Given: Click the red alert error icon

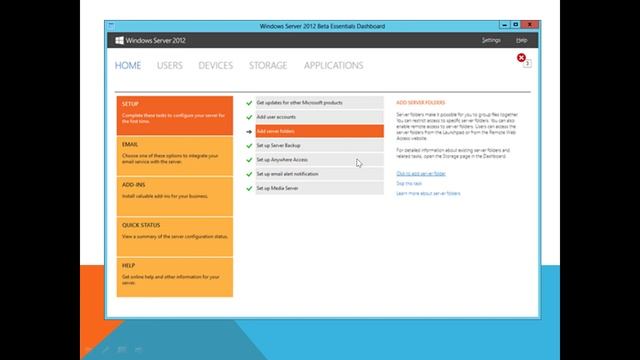Looking at the screenshot, I should click(521, 58).
